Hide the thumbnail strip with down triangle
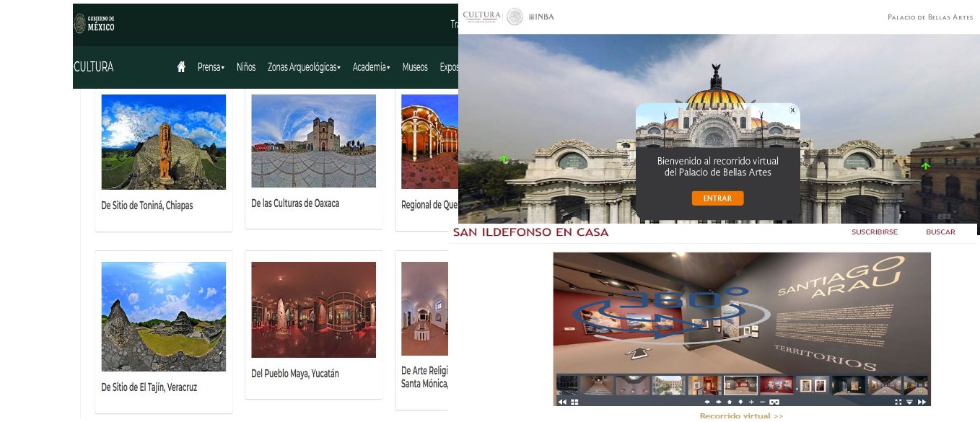 pos(909,402)
